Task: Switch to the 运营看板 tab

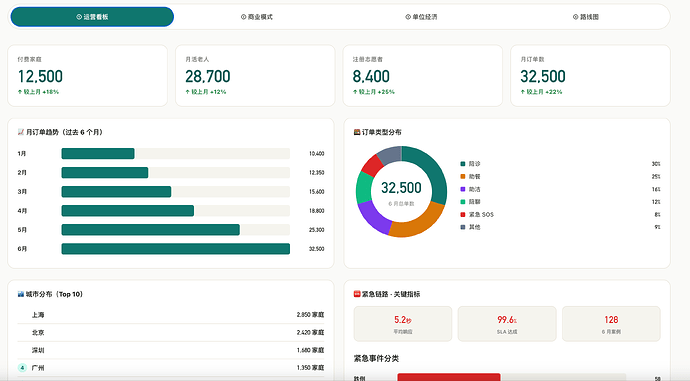Action: (x=92, y=17)
